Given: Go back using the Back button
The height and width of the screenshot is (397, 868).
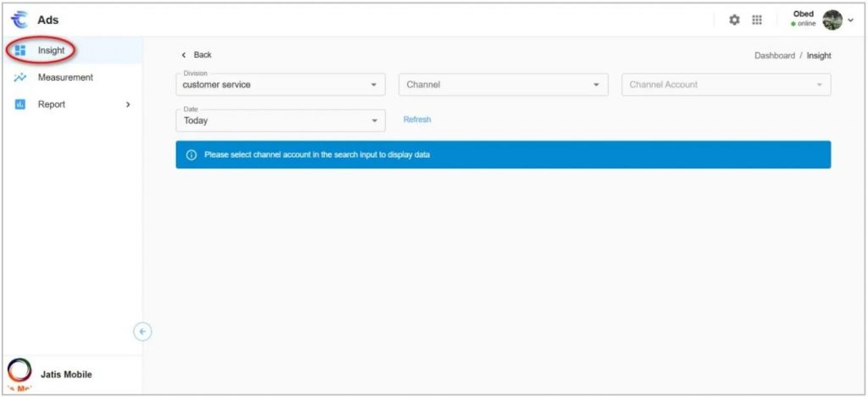Looking at the screenshot, I should point(198,55).
